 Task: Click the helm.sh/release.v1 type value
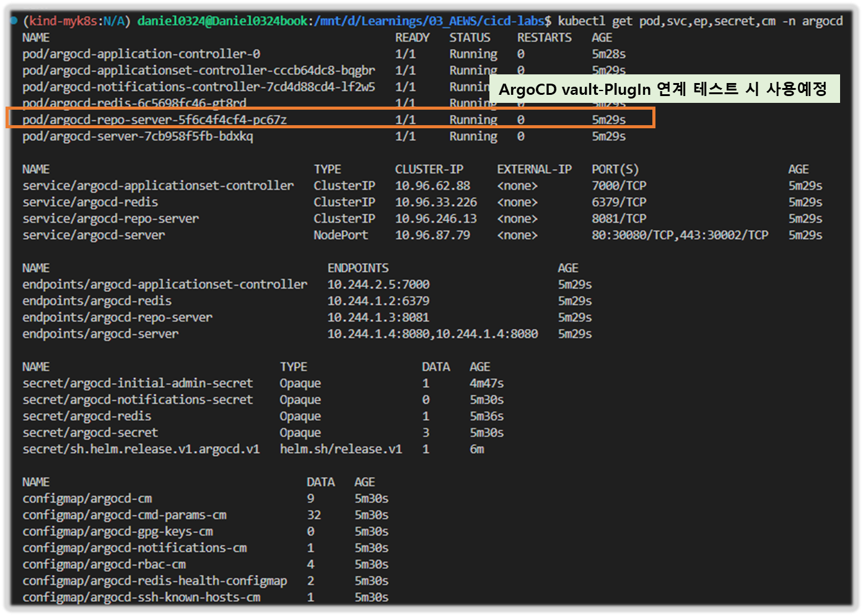pos(341,449)
